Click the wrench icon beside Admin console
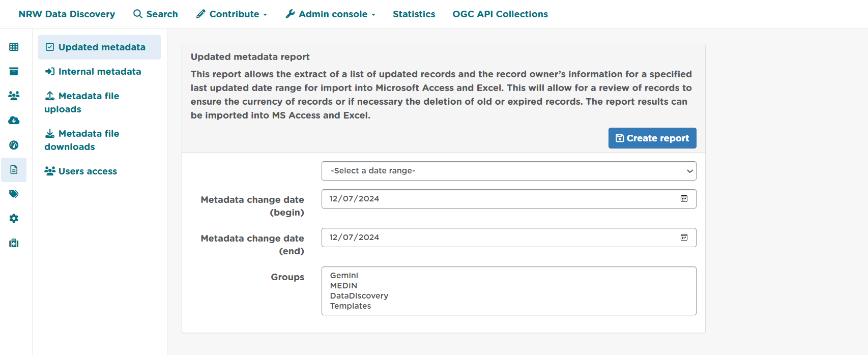This screenshot has height=355, width=868. click(290, 14)
